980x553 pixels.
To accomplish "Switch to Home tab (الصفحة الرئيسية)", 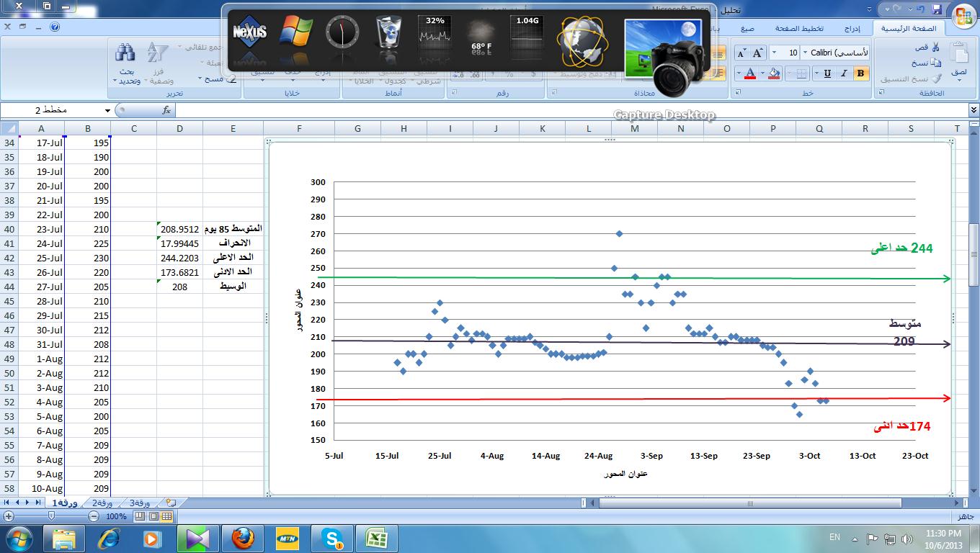I will coord(910,29).
